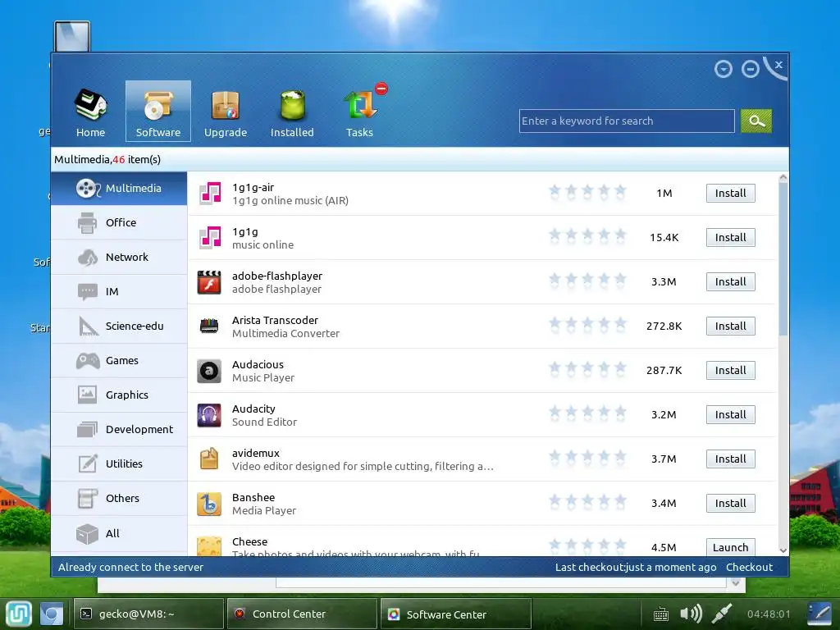
Task: Click the Banshee app icon
Action: [x=209, y=503]
